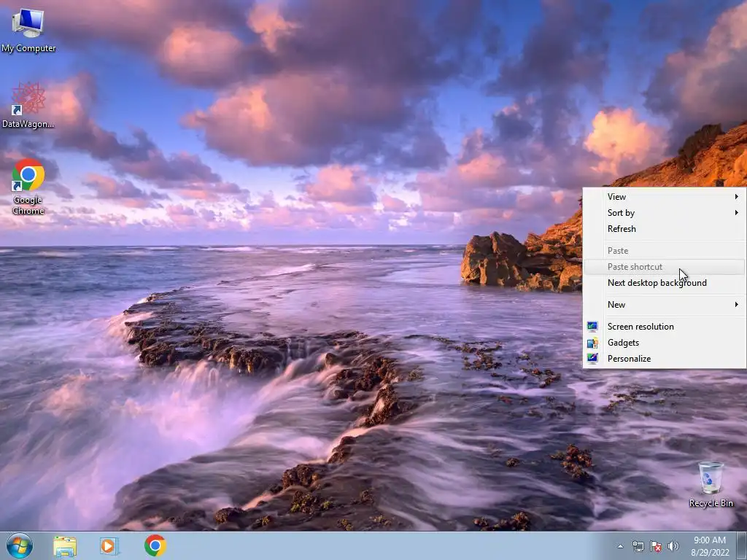Select the Google Chrome desktop shortcut
The height and width of the screenshot is (560, 747).
pyautogui.click(x=28, y=186)
